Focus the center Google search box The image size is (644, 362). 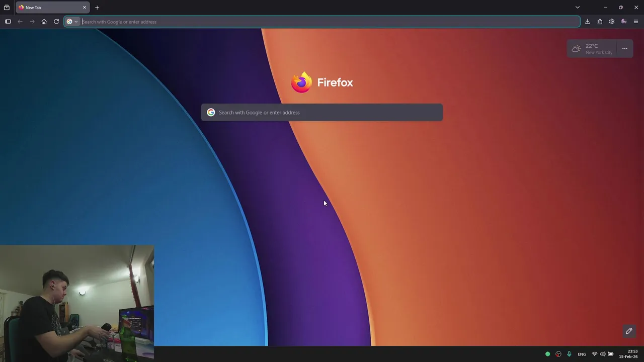click(322, 113)
